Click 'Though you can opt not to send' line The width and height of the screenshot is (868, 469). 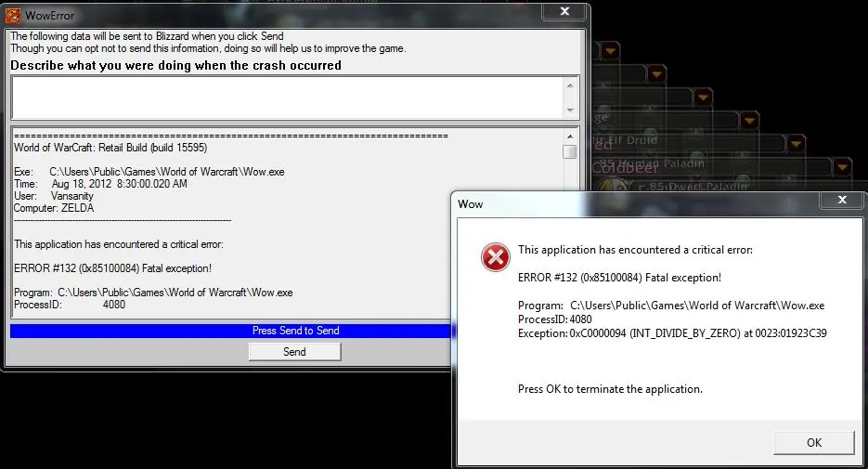(x=208, y=48)
